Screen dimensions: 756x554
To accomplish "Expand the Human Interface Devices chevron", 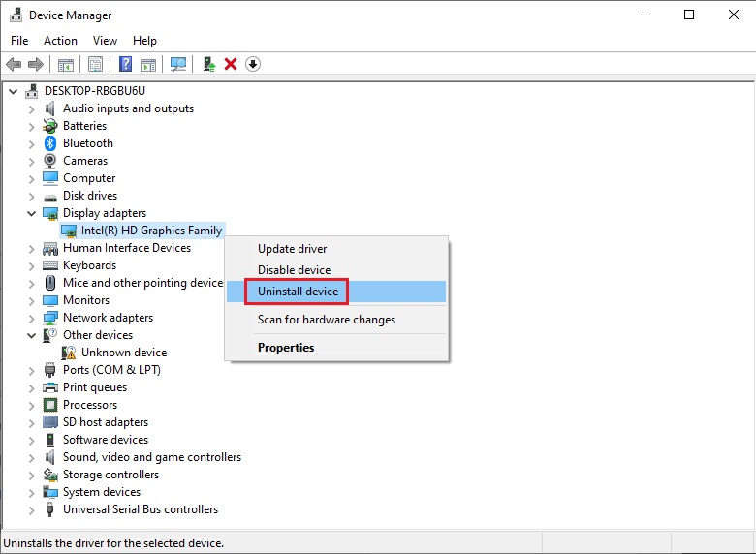I will (32, 249).
